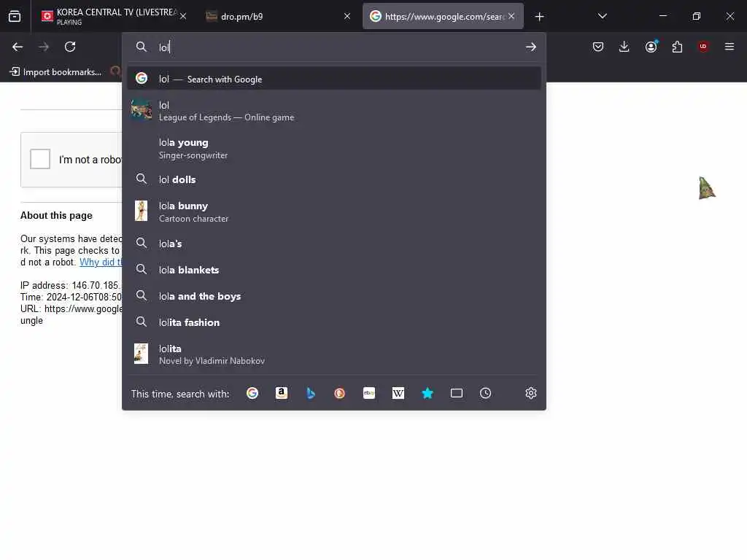Search this time with Google

coord(252,393)
